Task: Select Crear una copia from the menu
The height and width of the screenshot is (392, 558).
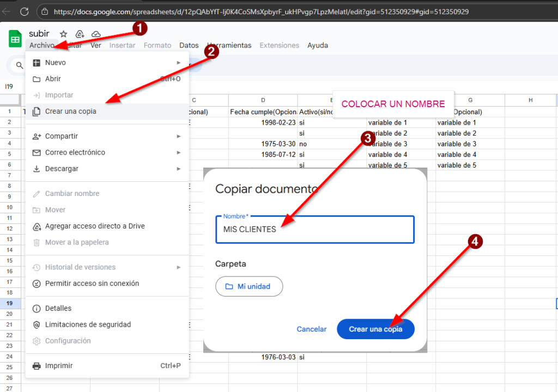Action: pyautogui.click(x=71, y=112)
